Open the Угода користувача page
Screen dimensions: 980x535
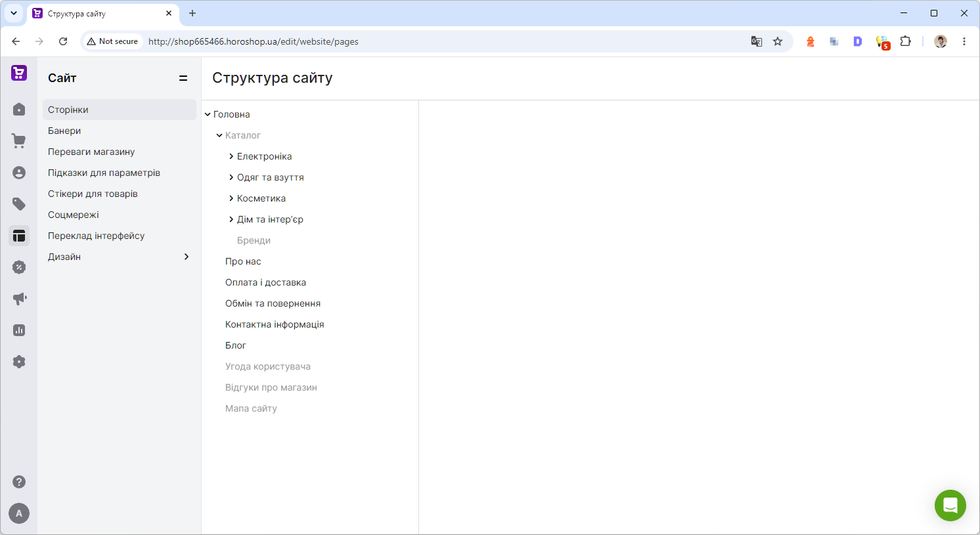(x=268, y=366)
